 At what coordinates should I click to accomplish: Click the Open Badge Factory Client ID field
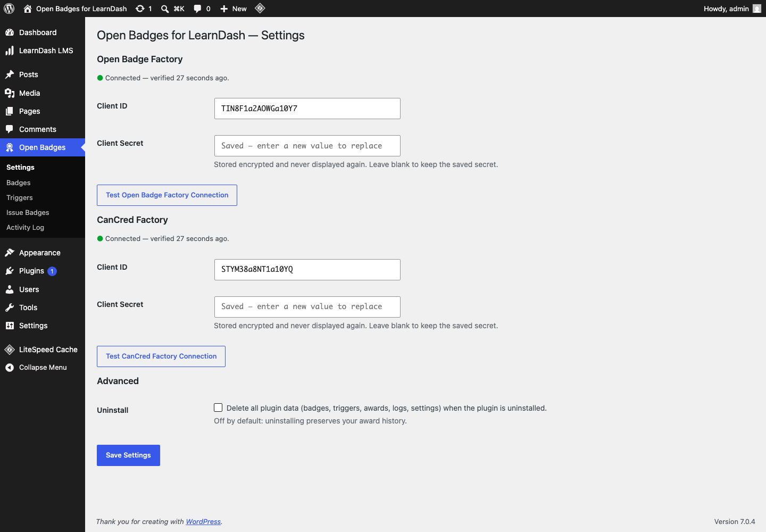click(x=307, y=109)
